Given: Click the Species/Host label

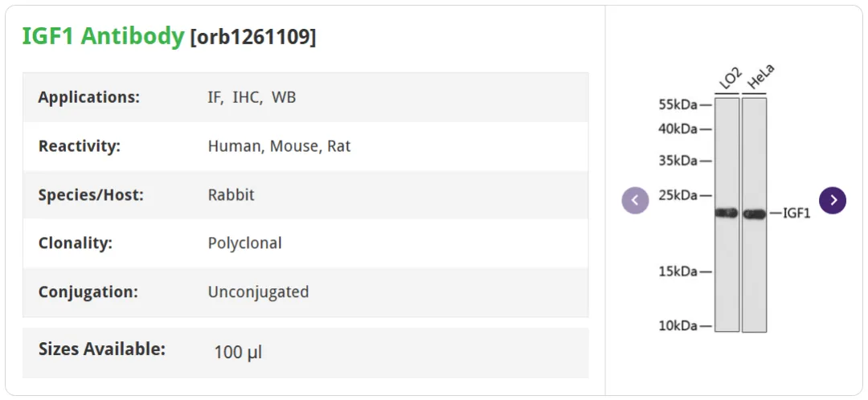Looking at the screenshot, I should [91, 195].
